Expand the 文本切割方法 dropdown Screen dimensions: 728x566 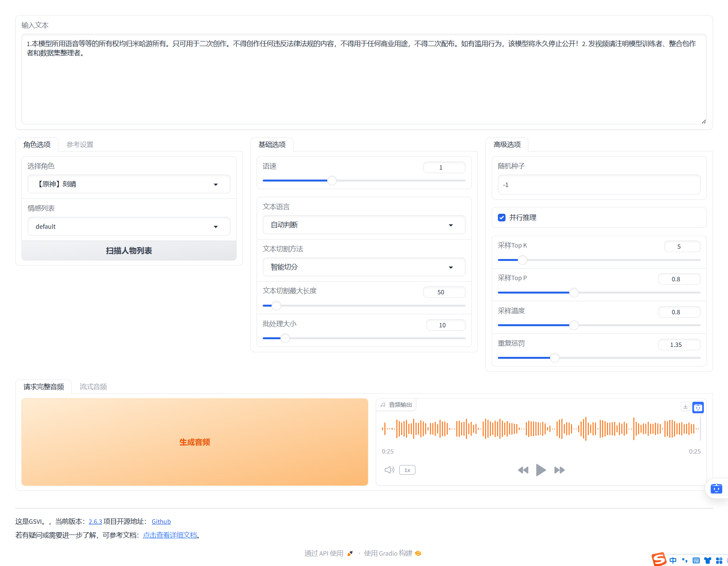(x=364, y=267)
